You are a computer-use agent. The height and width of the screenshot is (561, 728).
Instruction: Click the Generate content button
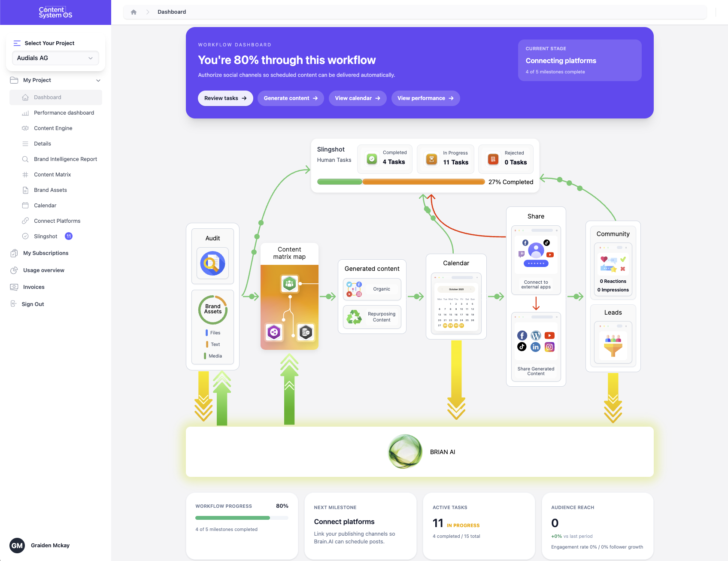coord(291,98)
